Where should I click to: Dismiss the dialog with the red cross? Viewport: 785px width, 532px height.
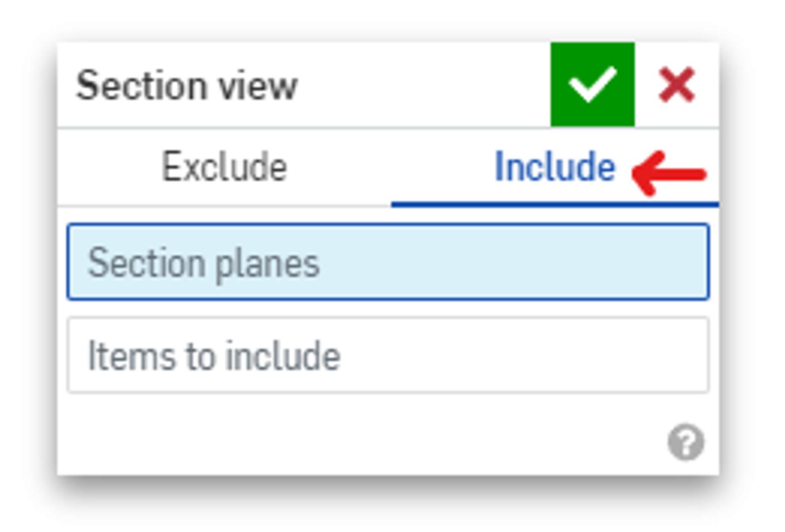coord(677,85)
